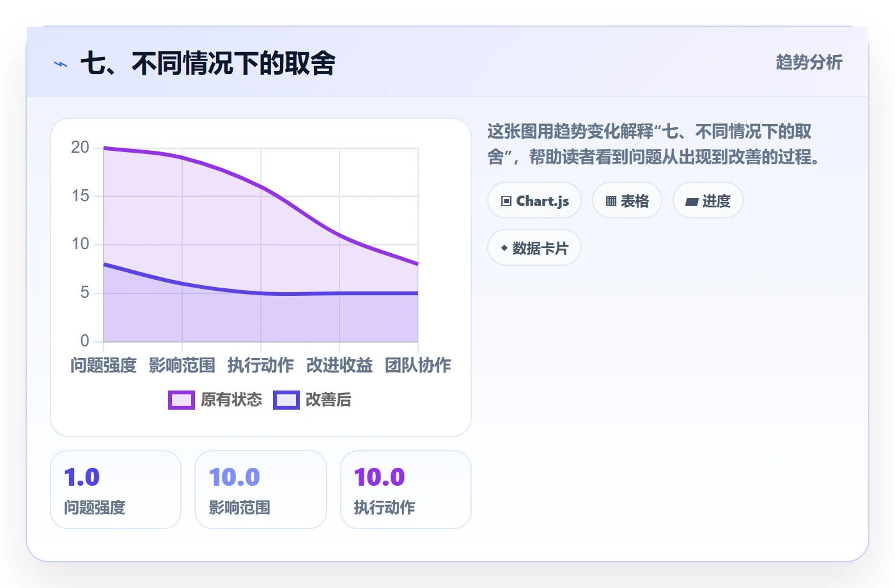Viewport: 895px width, 588px height.
Task: Click the Chart.js tag chip
Action: pos(534,201)
